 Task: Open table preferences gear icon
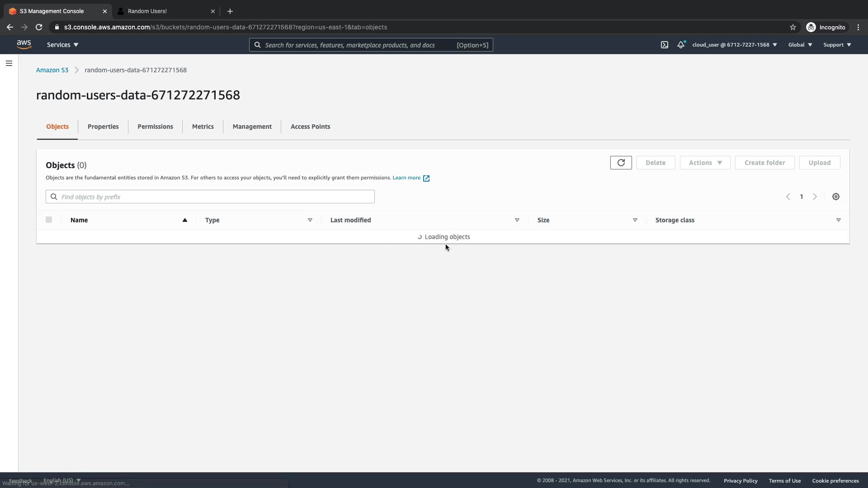click(x=835, y=197)
